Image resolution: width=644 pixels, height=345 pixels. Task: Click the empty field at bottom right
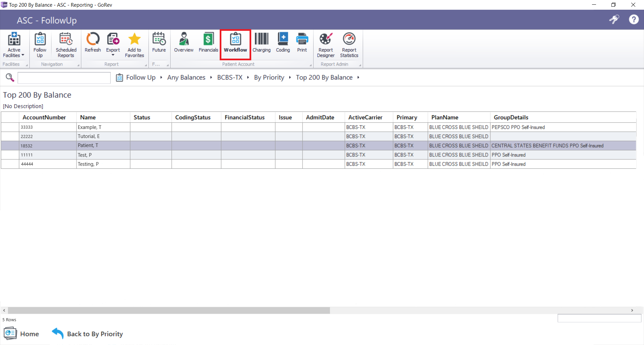pyautogui.click(x=599, y=318)
